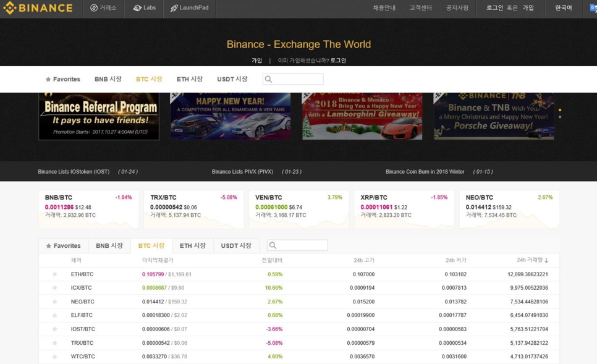Select the first banner carousel dot
This screenshot has height=364, width=597.
560,110
